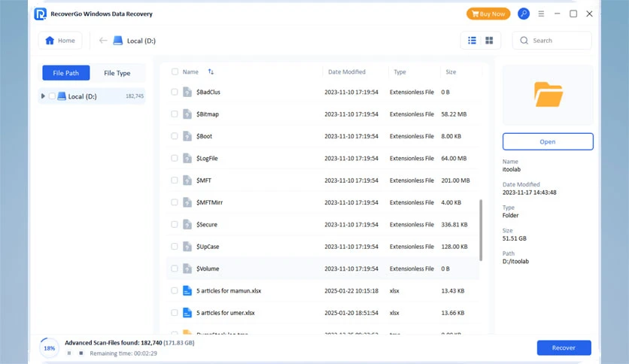Select the $Secure file name
The width and height of the screenshot is (629, 364).
pos(207,225)
